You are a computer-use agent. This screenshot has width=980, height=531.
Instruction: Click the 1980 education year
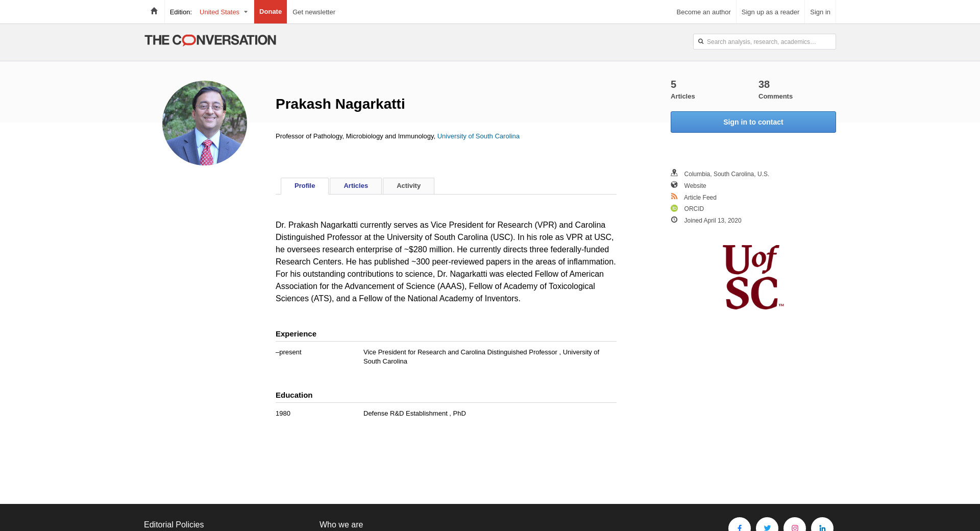pyautogui.click(x=283, y=414)
